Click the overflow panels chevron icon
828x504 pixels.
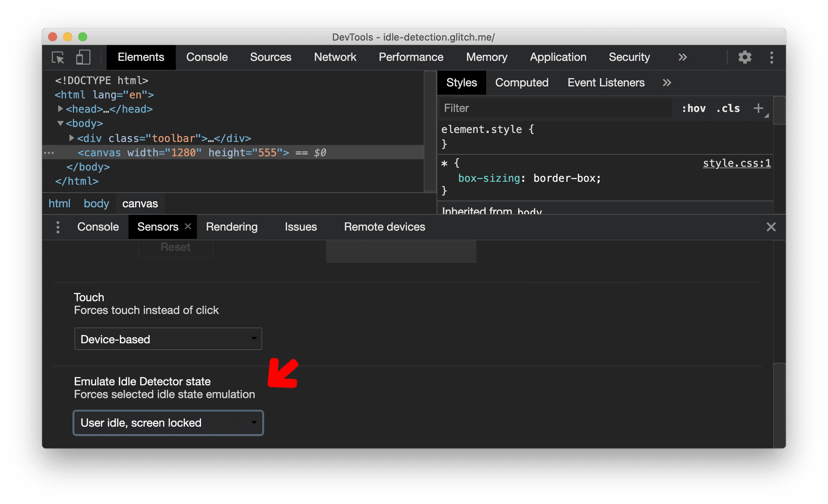tap(684, 57)
